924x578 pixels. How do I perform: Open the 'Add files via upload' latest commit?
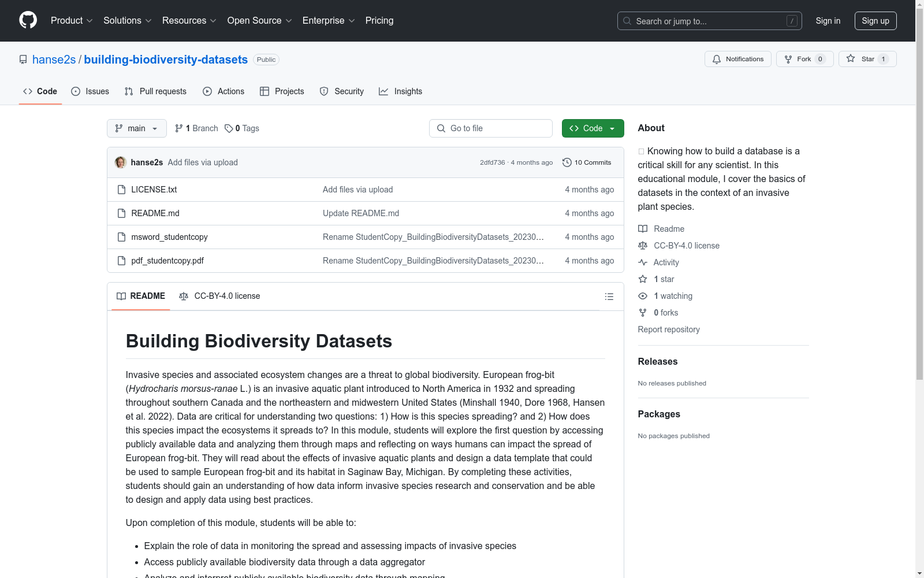(203, 162)
